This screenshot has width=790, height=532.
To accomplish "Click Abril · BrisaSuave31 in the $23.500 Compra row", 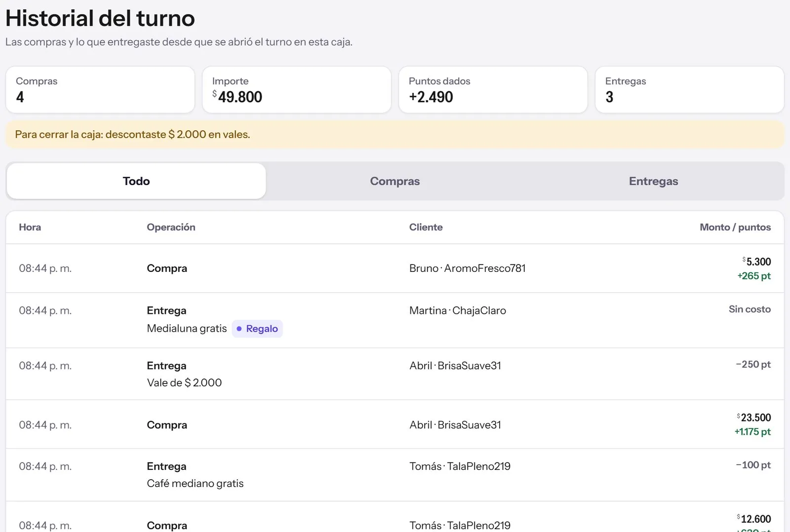I will coord(455,425).
